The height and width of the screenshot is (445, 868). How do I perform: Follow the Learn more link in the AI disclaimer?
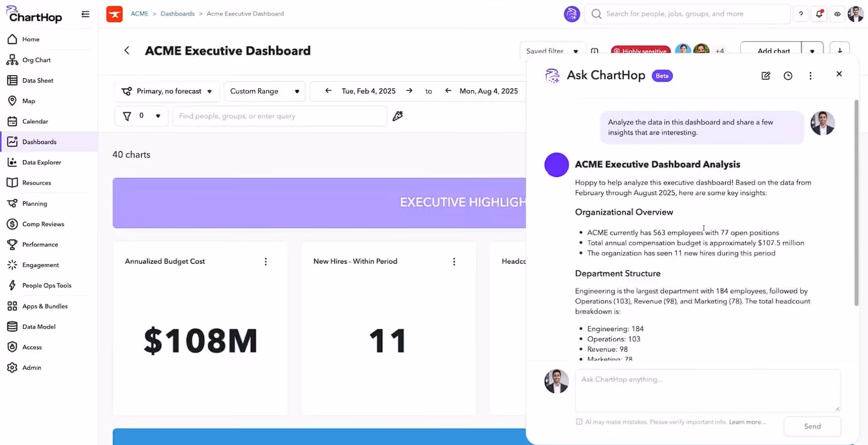747,422
